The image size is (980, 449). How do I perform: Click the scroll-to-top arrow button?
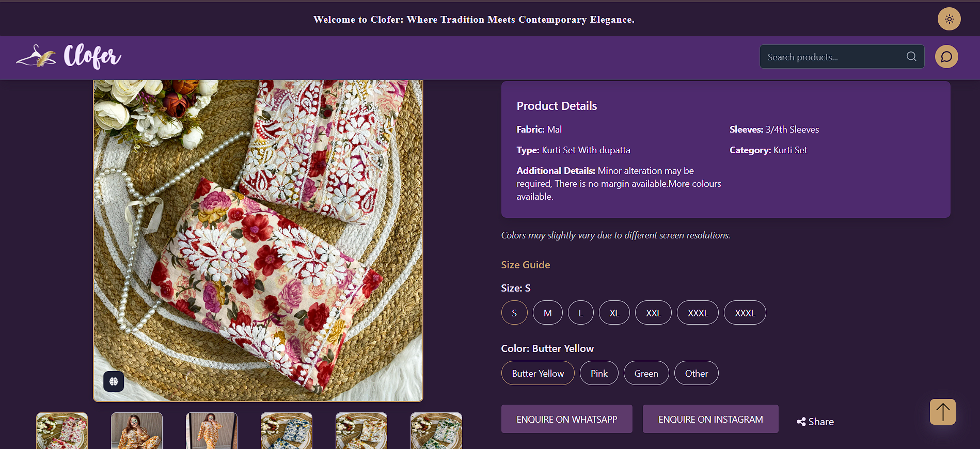(942, 412)
